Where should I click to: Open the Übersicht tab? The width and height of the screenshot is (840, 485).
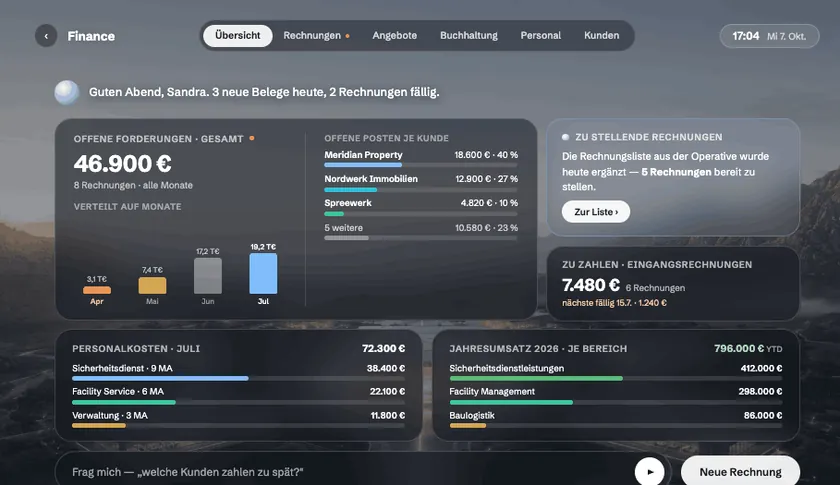237,35
